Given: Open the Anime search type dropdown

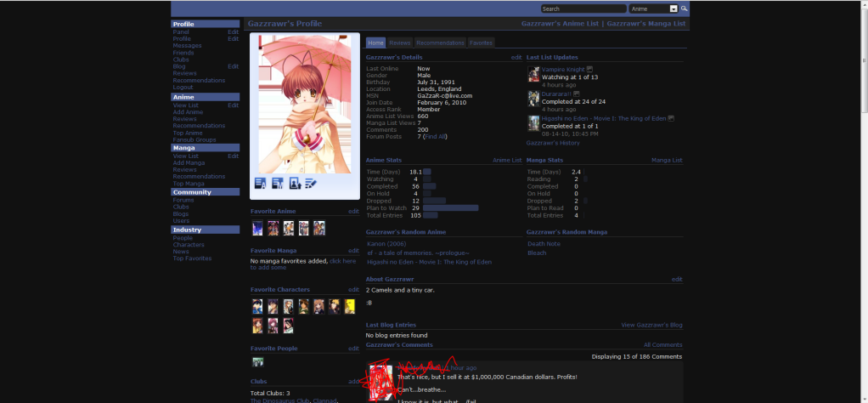Looking at the screenshot, I should click(654, 9).
